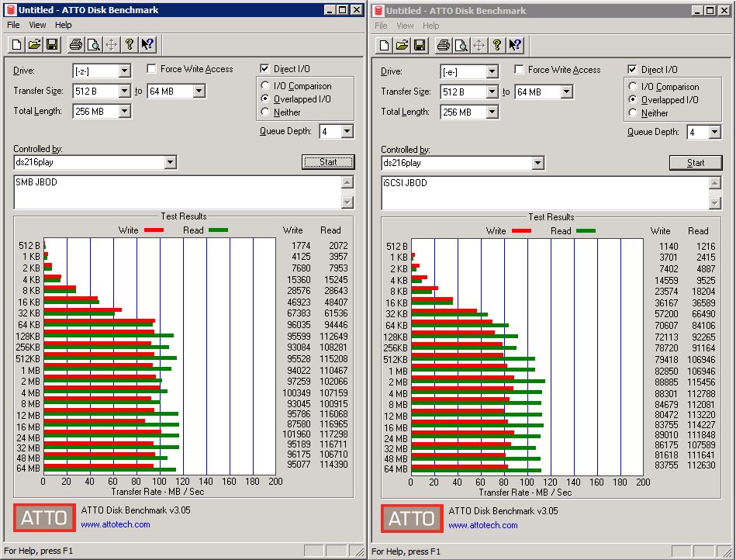Viewport: 736px width, 560px height.
Task: Click Start button in SMB JBOD window
Action: tap(328, 162)
